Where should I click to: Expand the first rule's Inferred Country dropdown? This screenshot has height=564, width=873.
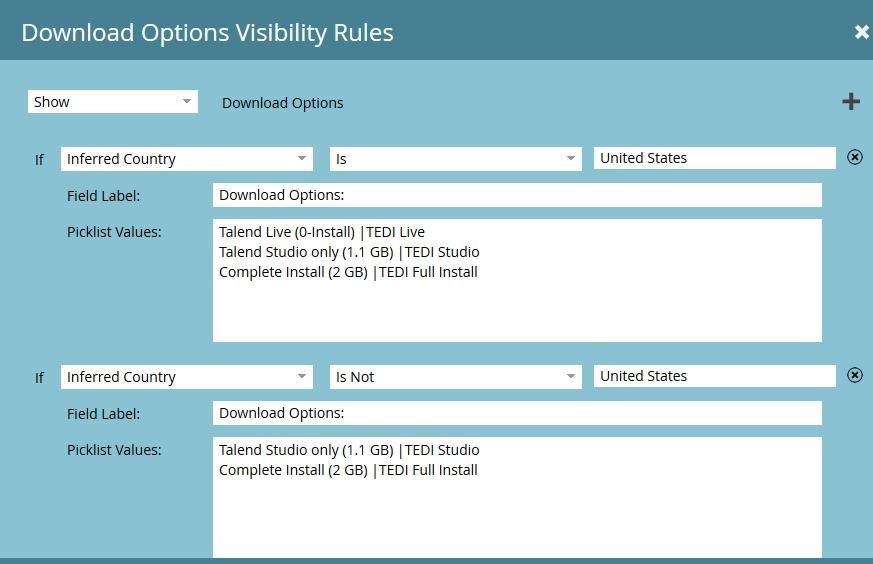pyautogui.click(x=187, y=159)
